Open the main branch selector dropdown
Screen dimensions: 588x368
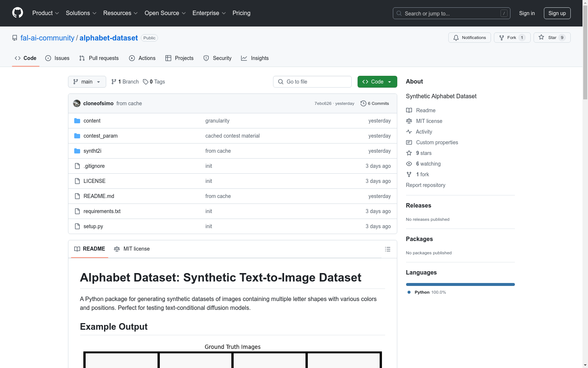point(87,82)
